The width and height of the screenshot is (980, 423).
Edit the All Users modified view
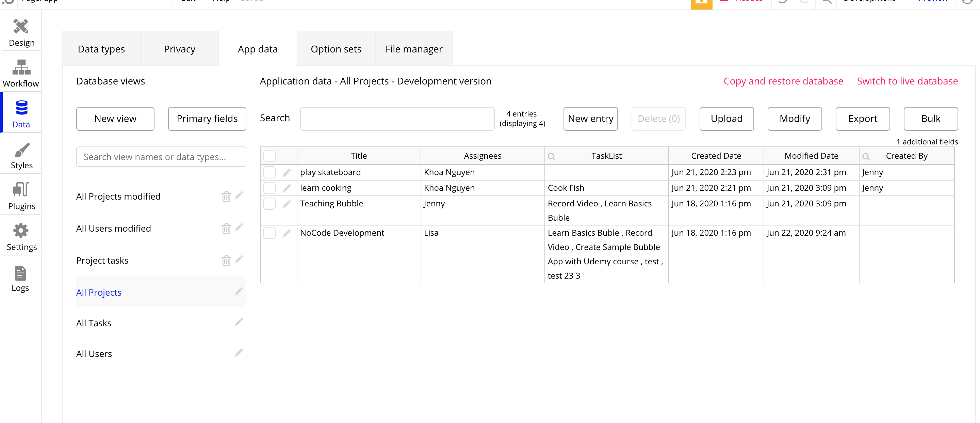(239, 228)
